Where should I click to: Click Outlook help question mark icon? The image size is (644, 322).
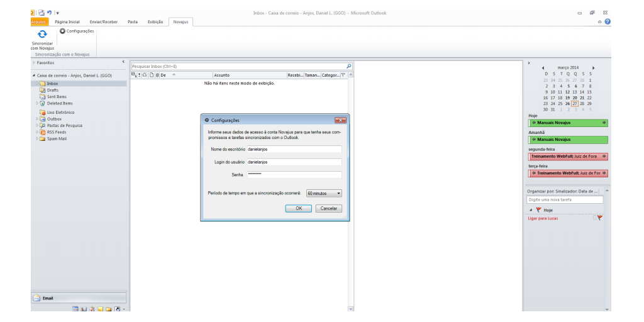pos(608,21)
